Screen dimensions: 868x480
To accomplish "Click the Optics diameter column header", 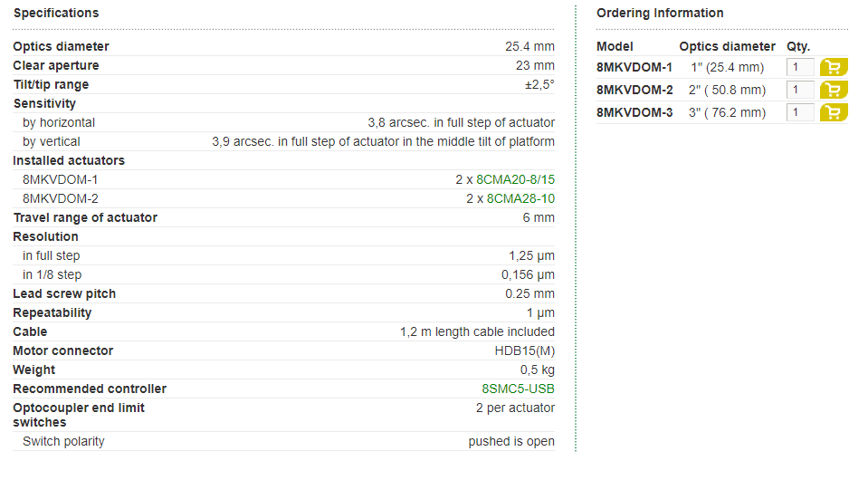I will point(728,46).
